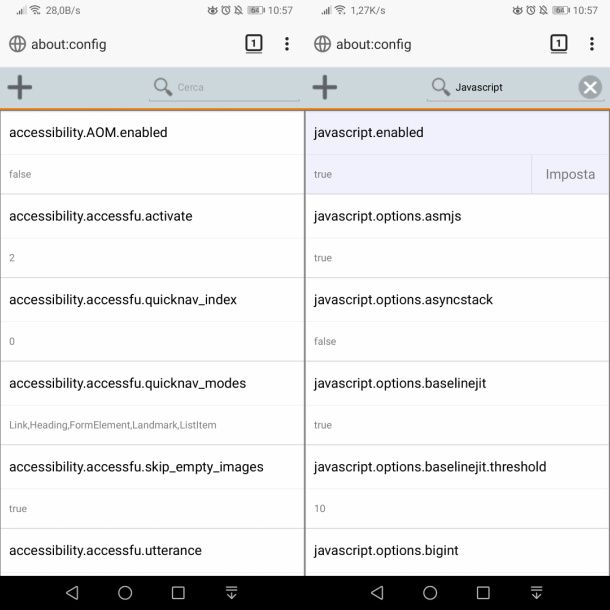Image resolution: width=610 pixels, height=610 pixels.
Task: Tap the Imposta button for javascript.enabled
Action: point(570,174)
